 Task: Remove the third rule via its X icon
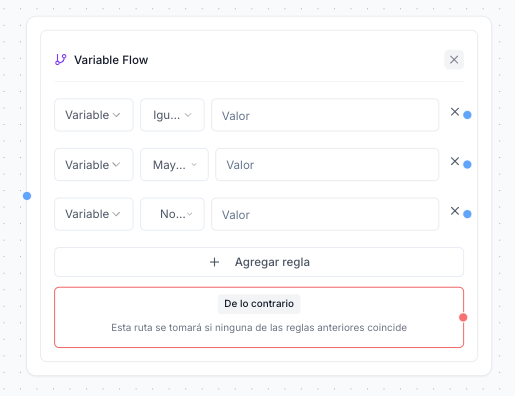pos(455,211)
